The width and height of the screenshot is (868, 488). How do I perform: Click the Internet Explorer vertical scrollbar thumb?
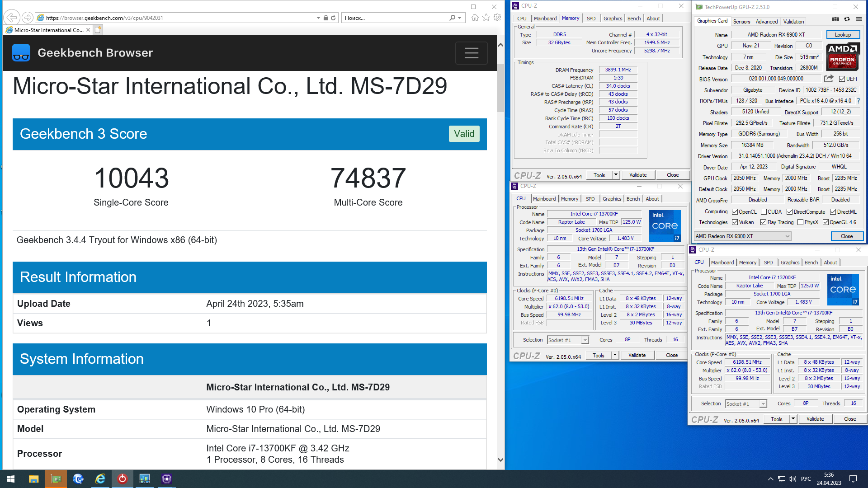click(500, 88)
